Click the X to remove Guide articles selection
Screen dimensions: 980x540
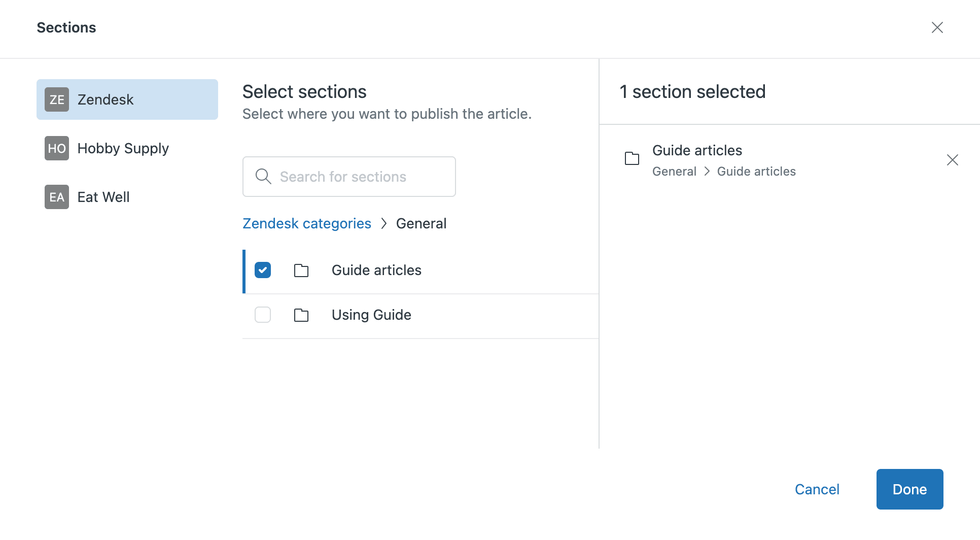click(x=953, y=160)
